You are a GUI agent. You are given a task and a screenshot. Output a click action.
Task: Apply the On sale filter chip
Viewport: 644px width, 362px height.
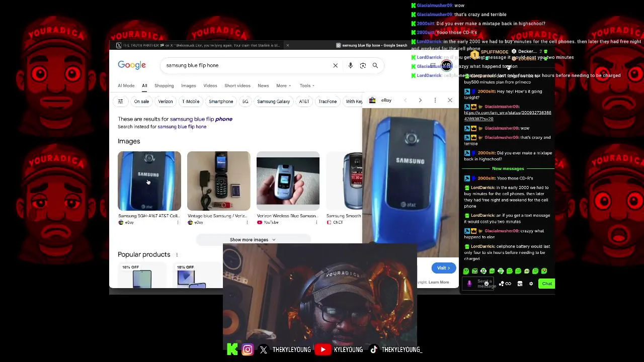(x=141, y=102)
